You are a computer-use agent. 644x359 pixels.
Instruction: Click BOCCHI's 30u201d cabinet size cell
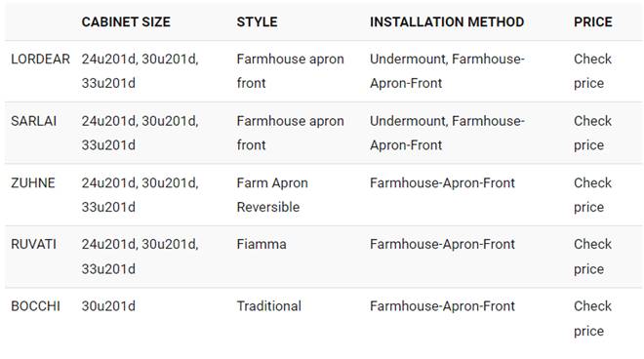[108, 306]
